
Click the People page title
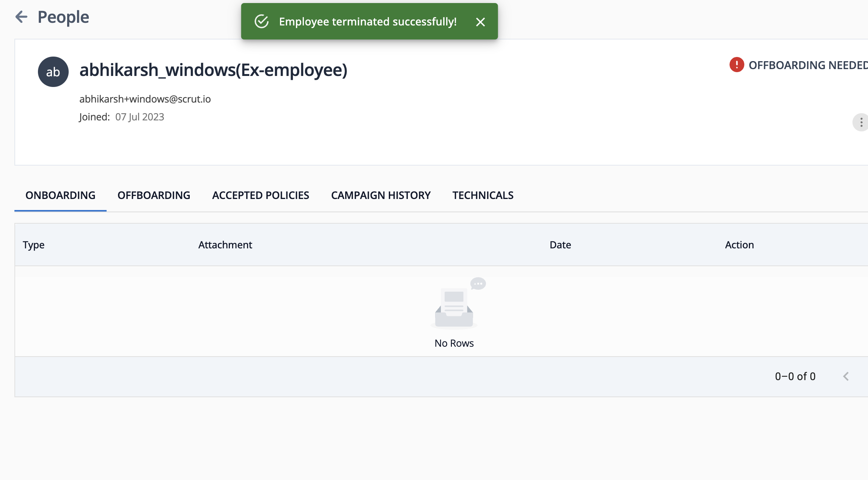click(63, 17)
